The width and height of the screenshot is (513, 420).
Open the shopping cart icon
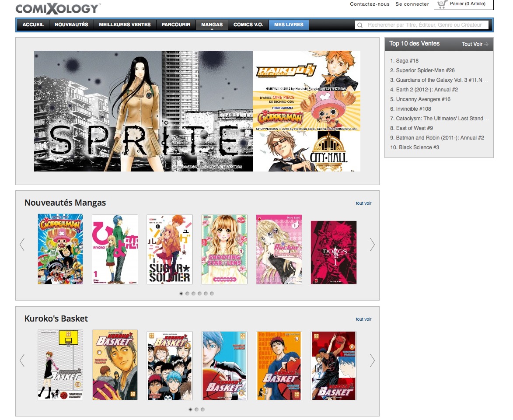tap(442, 4)
